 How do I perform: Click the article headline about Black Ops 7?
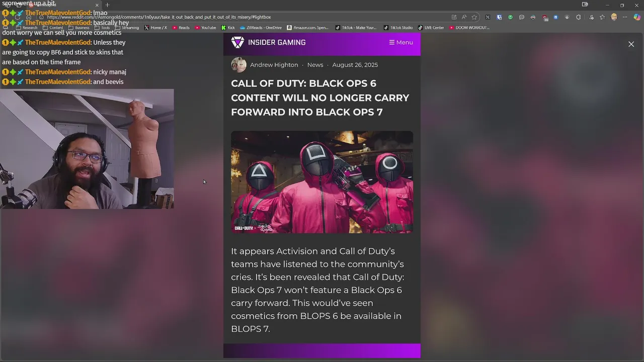click(x=320, y=98)
